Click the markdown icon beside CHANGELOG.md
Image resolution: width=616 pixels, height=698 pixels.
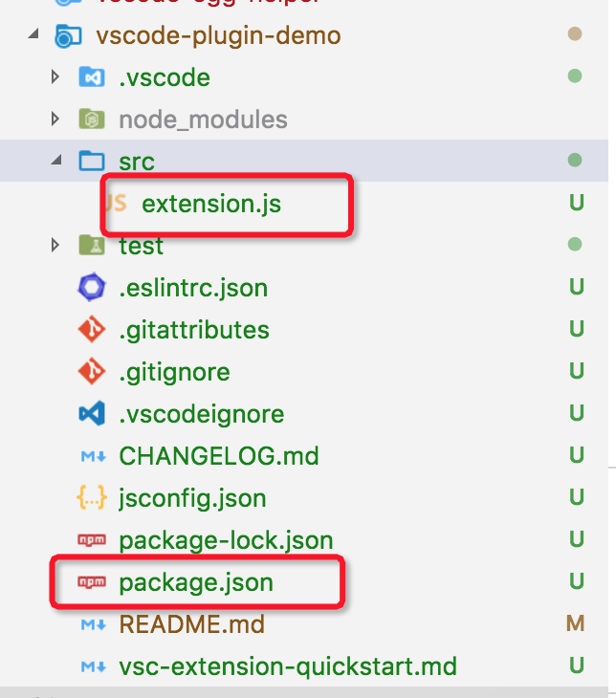click(x=91, y=456)
